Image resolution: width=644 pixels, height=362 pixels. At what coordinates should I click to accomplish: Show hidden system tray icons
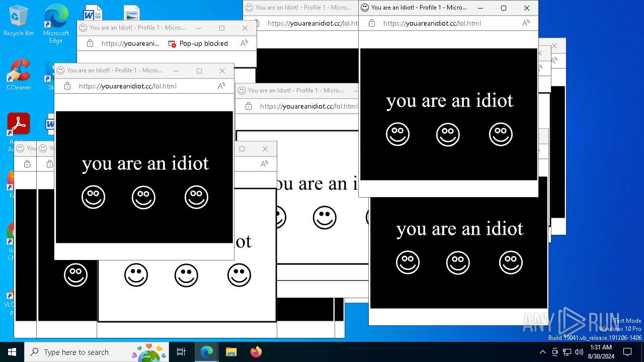542,352
